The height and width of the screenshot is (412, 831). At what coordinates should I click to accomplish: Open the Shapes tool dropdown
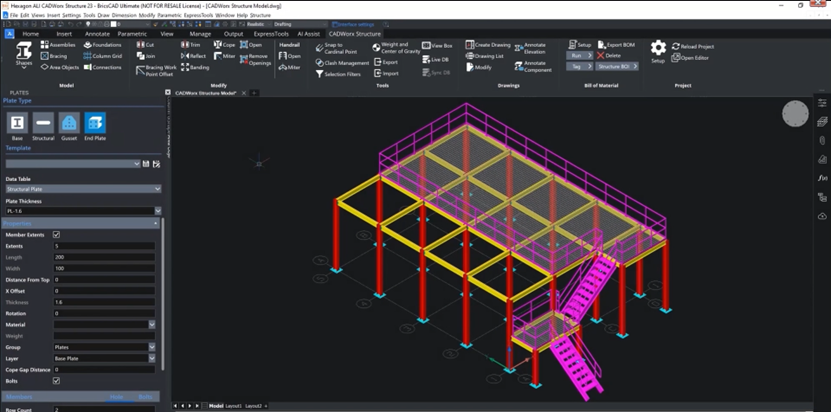24,56
